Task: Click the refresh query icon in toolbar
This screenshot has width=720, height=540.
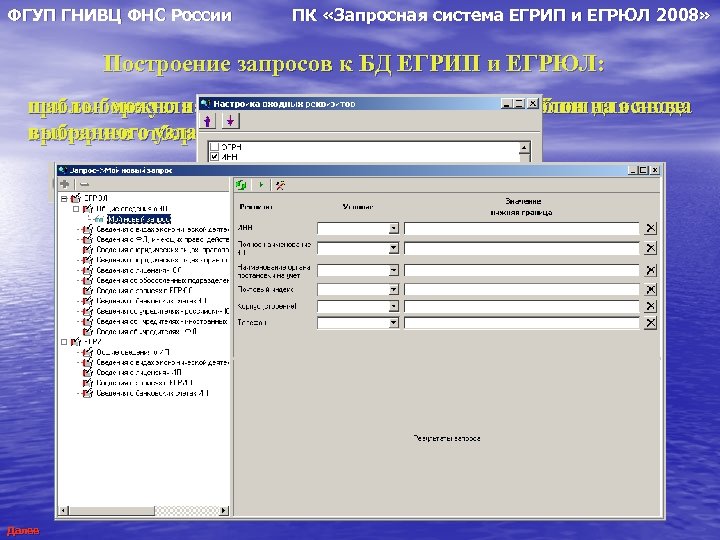Action: (241, 185)
